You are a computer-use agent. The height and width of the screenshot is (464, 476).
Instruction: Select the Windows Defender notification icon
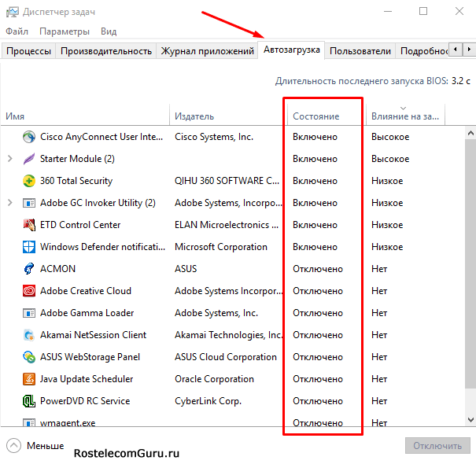[29, 247]
